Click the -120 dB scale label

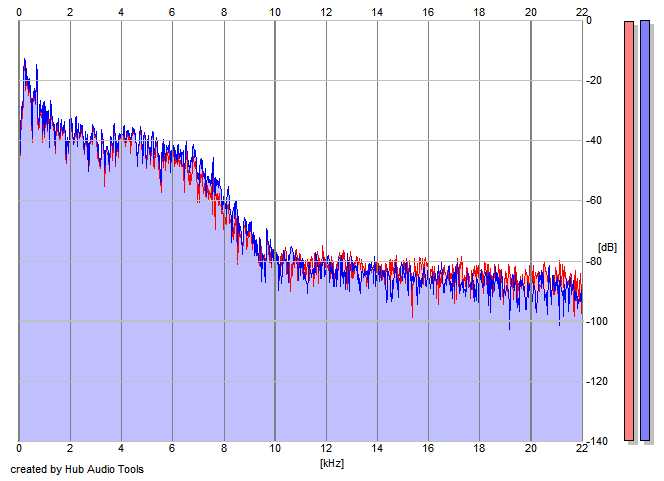(596, 381)
